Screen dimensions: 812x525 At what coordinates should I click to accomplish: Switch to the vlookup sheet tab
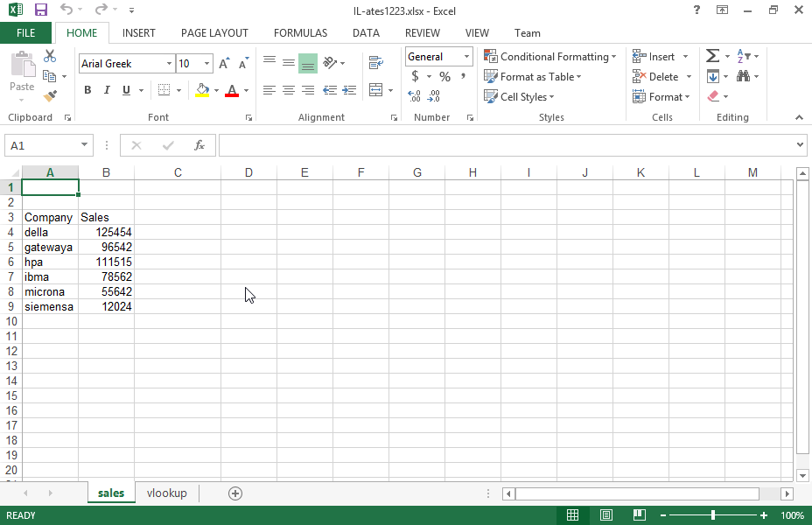pyautogui.click(x=167, y=493)
